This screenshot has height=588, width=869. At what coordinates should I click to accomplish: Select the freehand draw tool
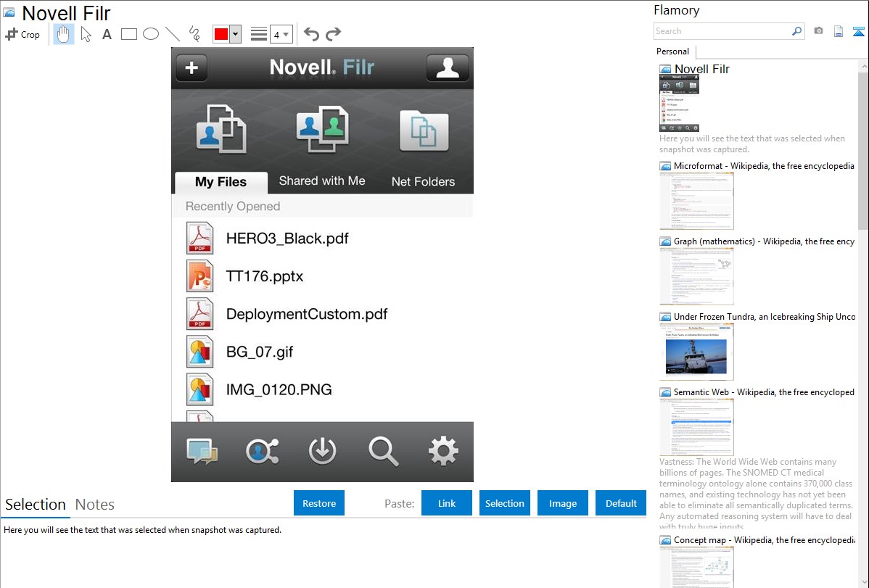194,34
